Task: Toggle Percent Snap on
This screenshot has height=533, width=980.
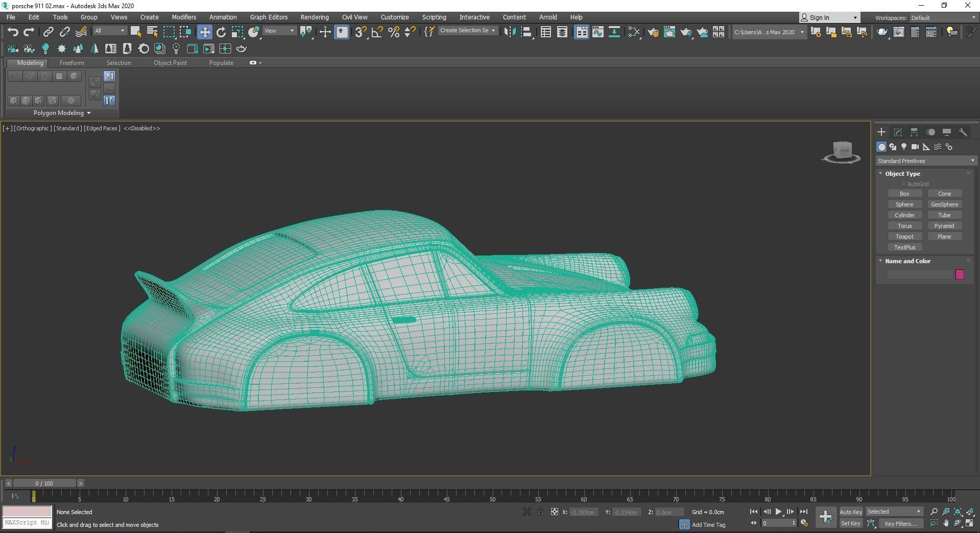Action: coord(394,32)
